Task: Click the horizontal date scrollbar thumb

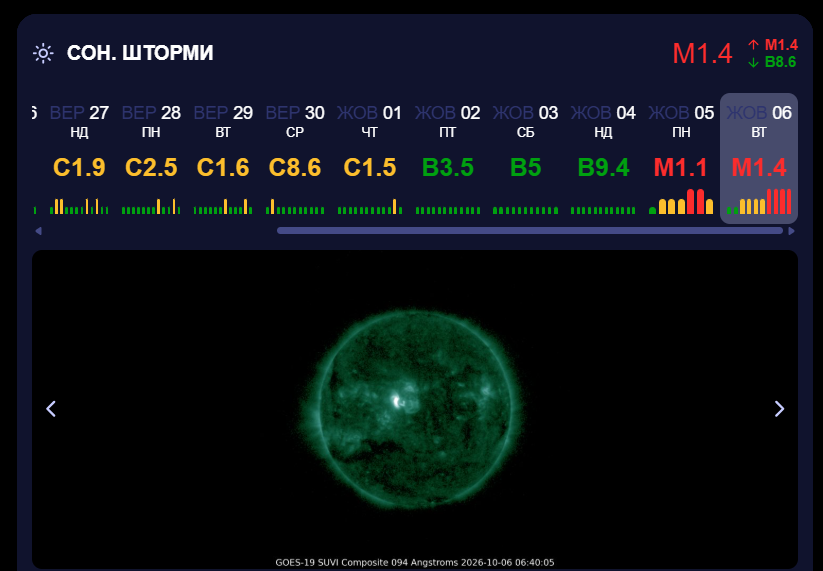Action: click(x=530, y=231)
